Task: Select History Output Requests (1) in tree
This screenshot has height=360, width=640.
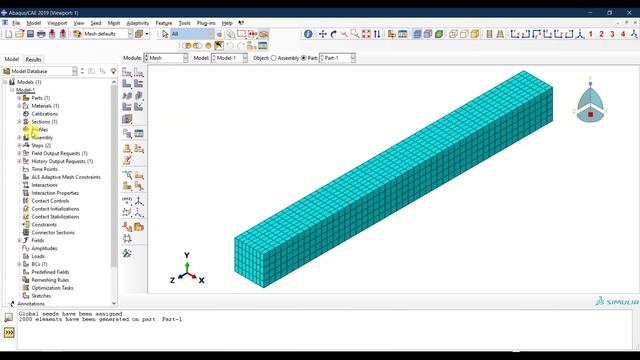Action: pyautogui.click(x=62, y=161)
